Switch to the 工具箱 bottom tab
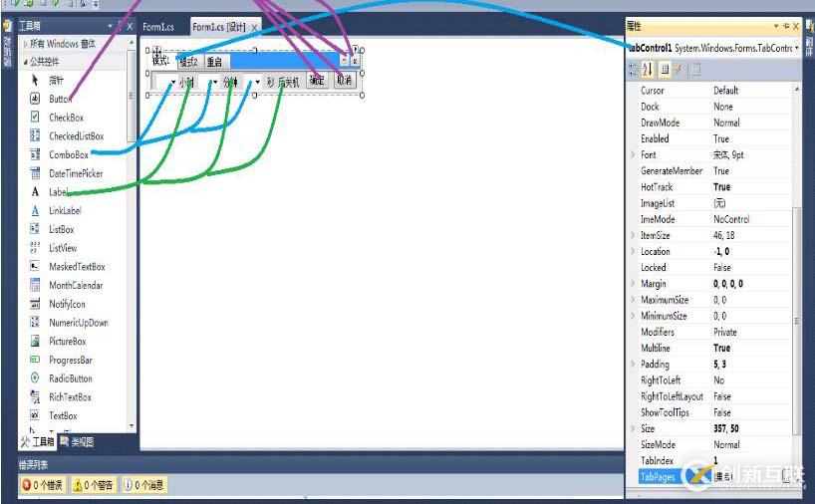Viewport: 815px width, 504px height. pos(37,442)
